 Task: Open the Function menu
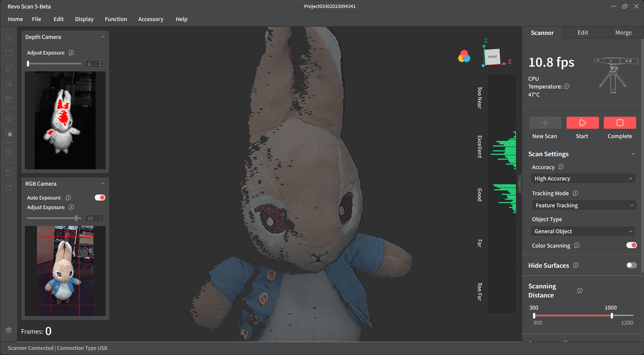(x=116, y=19)
